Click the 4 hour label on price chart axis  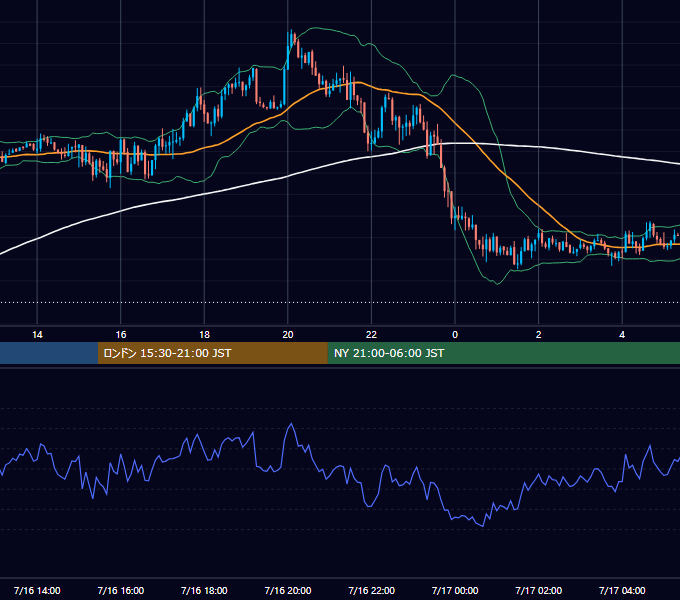click(622, 335)
